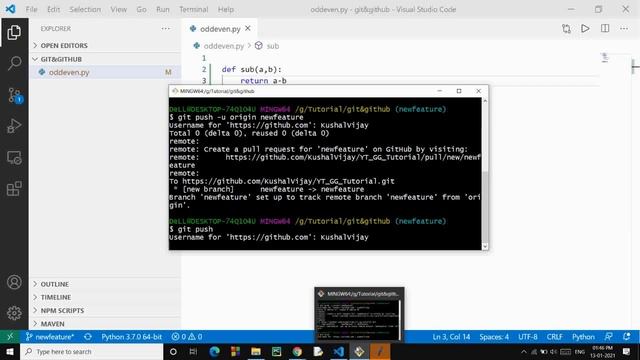The height and width of the screenshot is (360, 640).
Task: Open the Extensions view
Action: coord(14,189)
